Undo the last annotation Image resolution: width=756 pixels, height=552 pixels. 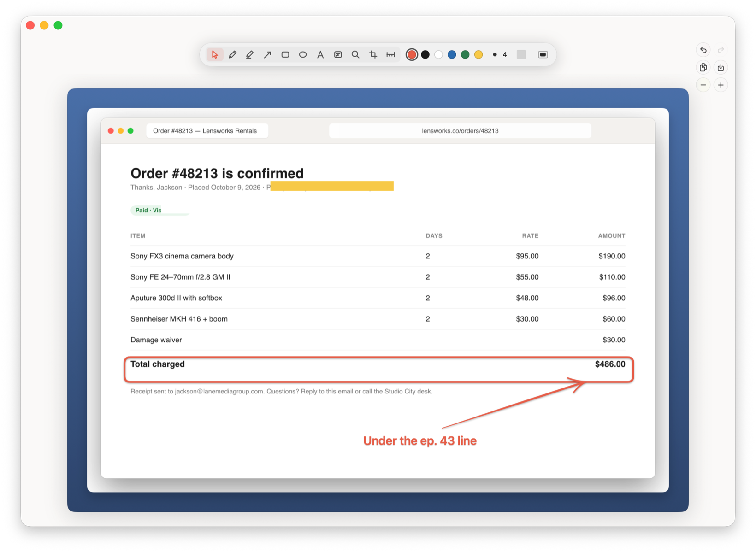[x=703, y=50]
